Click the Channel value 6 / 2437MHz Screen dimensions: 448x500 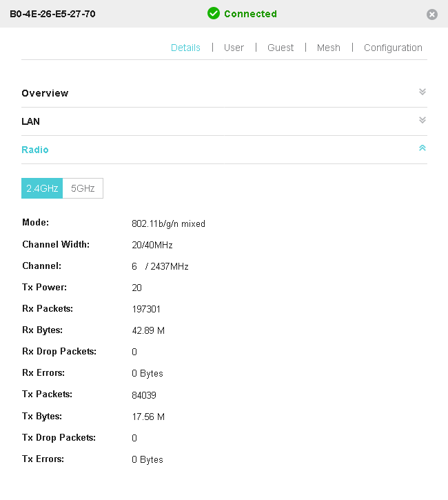tap(160, 266)
